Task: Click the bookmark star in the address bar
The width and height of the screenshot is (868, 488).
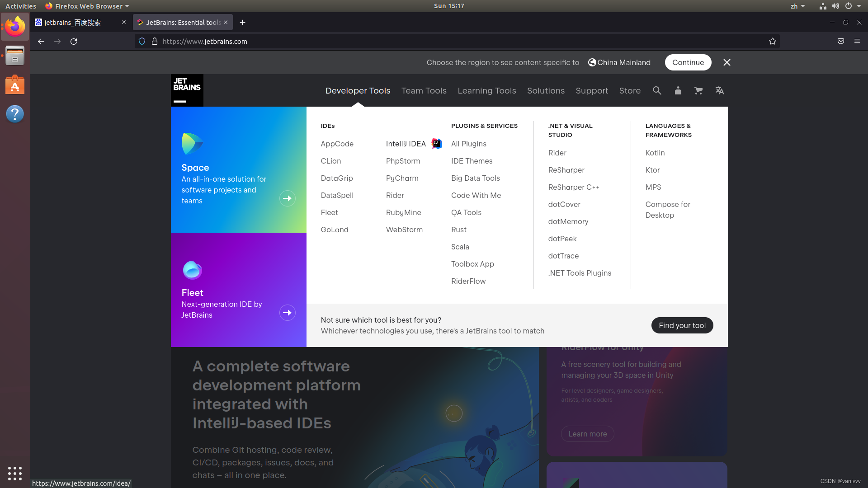Action: coord(772,41)
